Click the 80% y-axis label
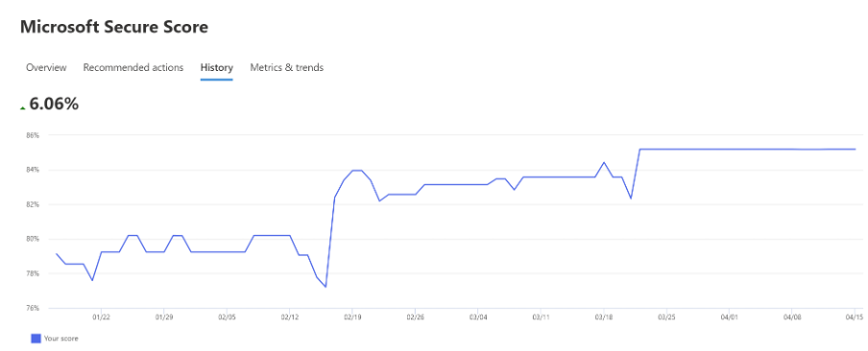Image resolution: width=868 pixels, height=351 pixels. pyautogui.click(x=34, y=239)
